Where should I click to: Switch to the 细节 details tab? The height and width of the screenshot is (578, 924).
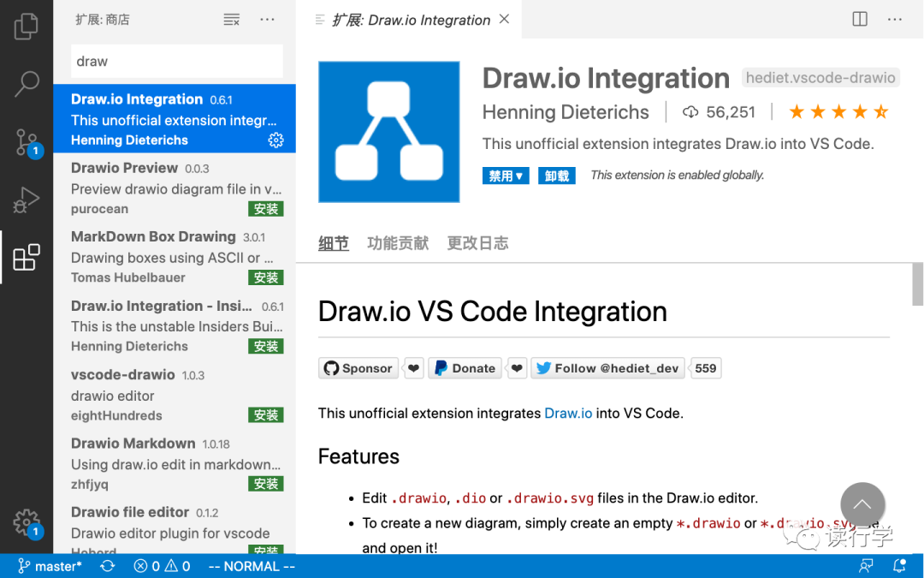click(x=334, y=243)
